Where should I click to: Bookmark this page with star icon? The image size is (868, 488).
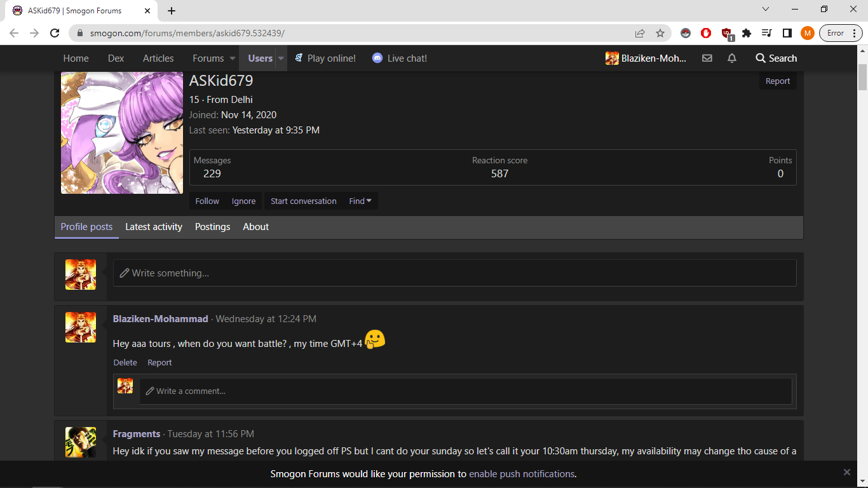(x=660, y=33)
